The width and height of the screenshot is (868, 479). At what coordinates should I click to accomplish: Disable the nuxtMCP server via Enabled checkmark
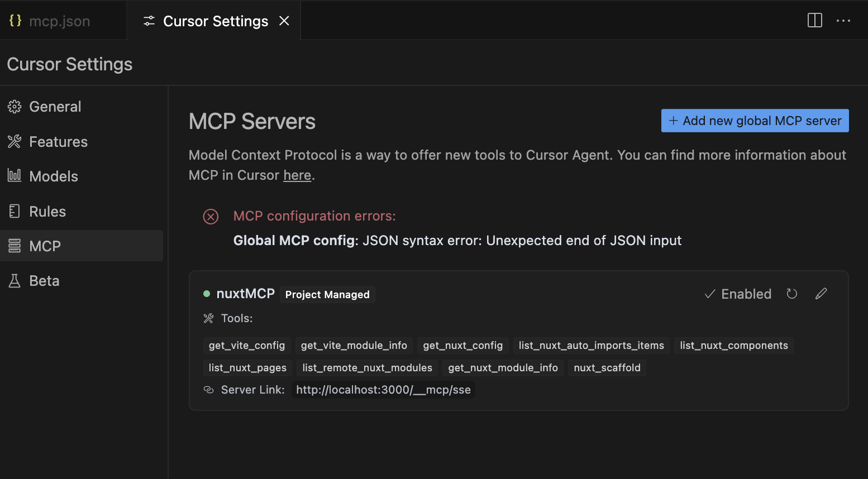pyautogui.click(x=737, y=294)
